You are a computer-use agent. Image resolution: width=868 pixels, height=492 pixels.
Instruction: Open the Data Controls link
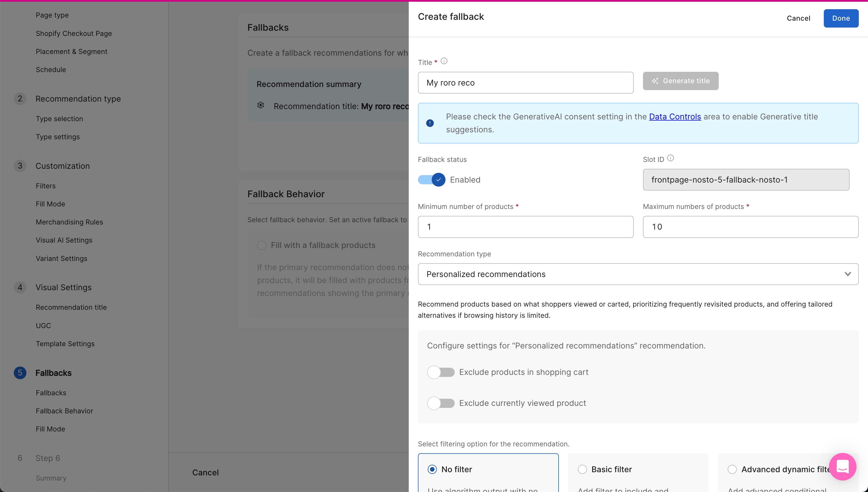click(x=675, y=117)
